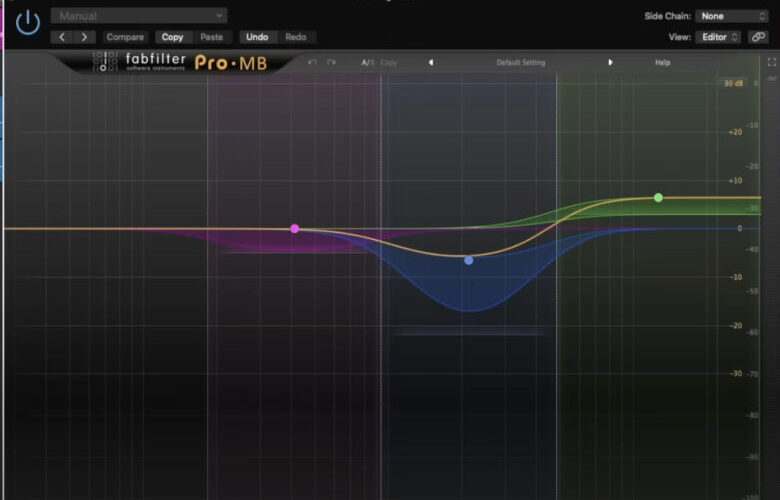Click the FabFilter undo arrow icon
Image resolution: width=780 pixels, height=500 pixels.
312,62
